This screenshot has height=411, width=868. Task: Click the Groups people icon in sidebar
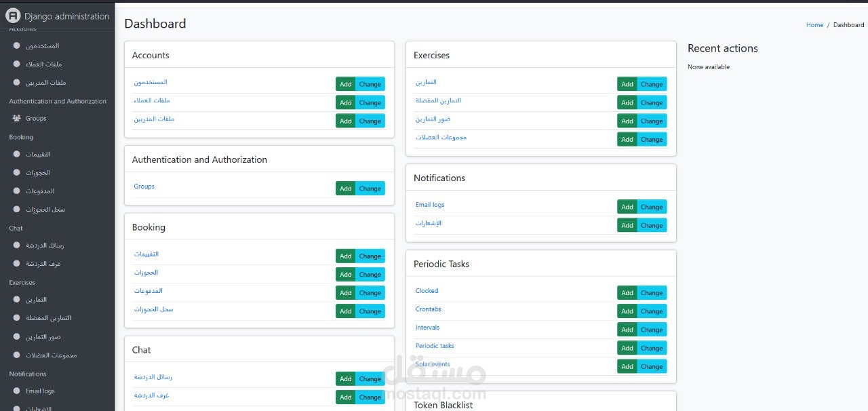pyautogui.click(x=16, y=119)
